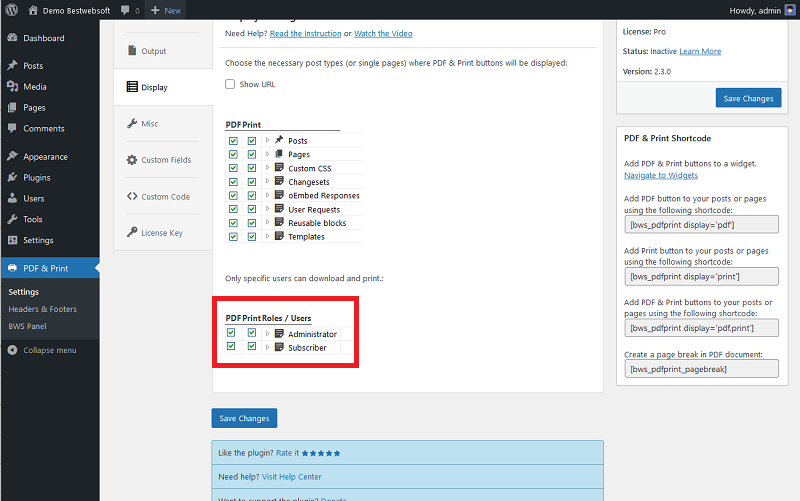Screen dimensions: 800x501
Task: Click the Pages icon in sidebar
Action: coord(13,107)
